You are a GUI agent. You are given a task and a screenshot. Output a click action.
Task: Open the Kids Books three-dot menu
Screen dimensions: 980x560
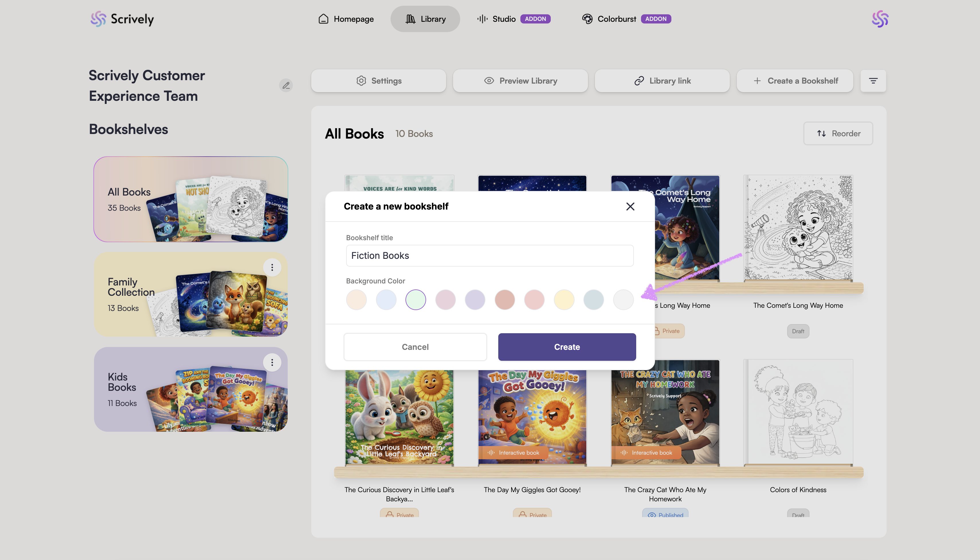tap(272, 362)
